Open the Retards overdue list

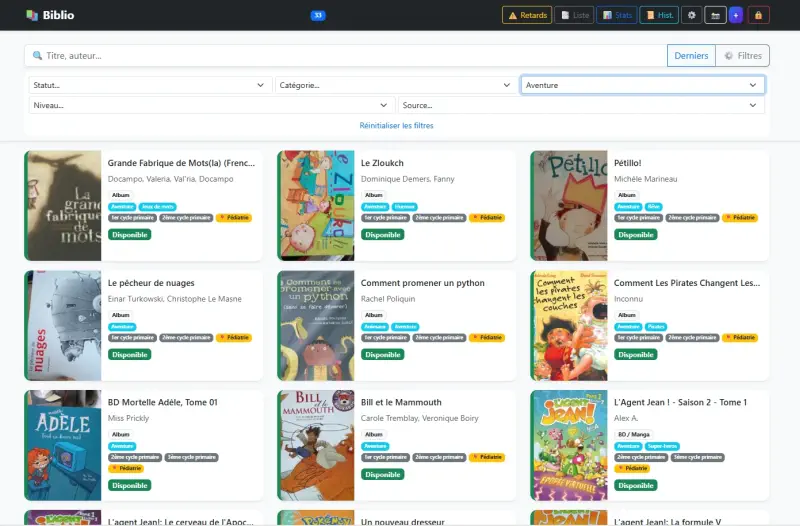(x=527, y=15)
